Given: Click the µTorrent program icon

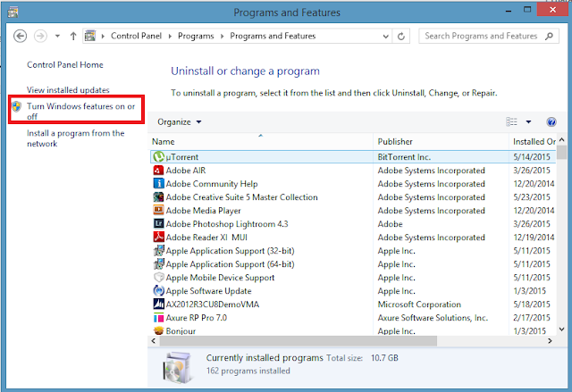Looking at the screenshot, I should (x=159, y=156).
